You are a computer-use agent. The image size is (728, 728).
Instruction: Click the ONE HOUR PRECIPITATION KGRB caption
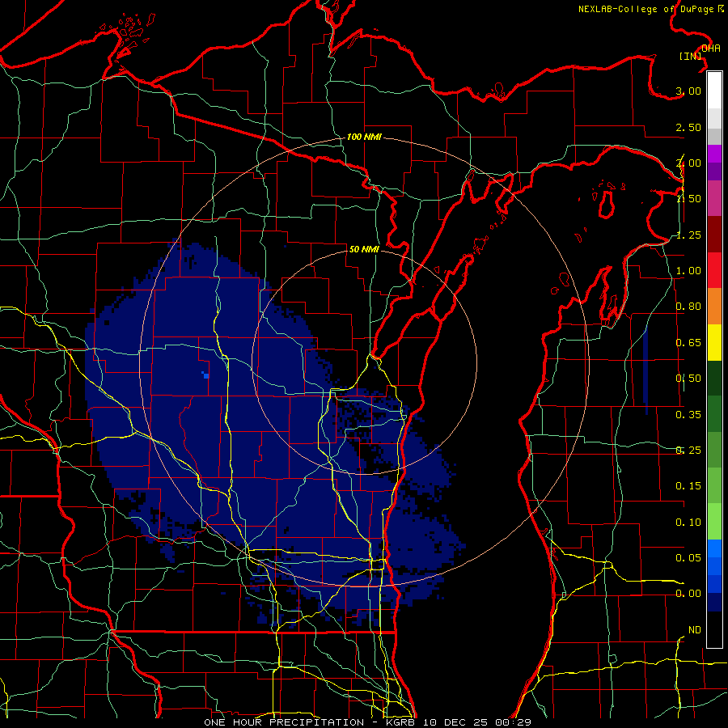tap(367, 722)
